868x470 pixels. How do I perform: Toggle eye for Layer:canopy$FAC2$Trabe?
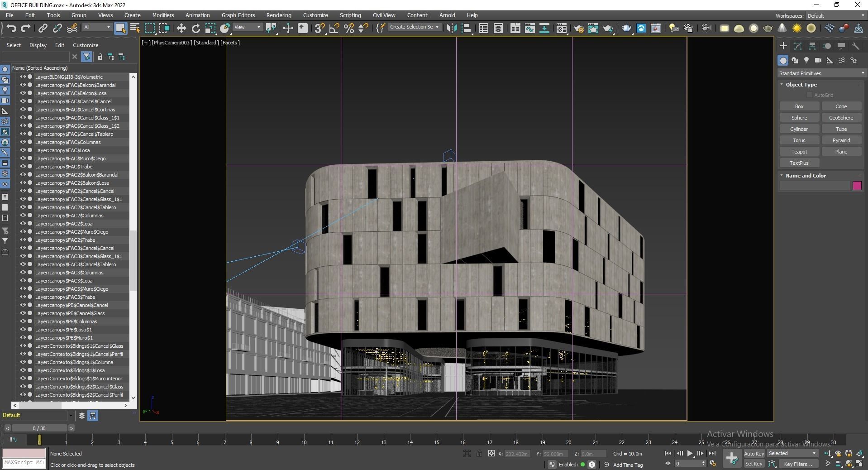pyautogui.click(x=23, y=240)
